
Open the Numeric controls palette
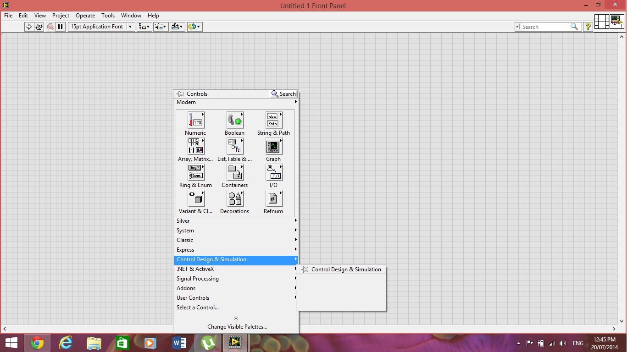click(196, 121)
